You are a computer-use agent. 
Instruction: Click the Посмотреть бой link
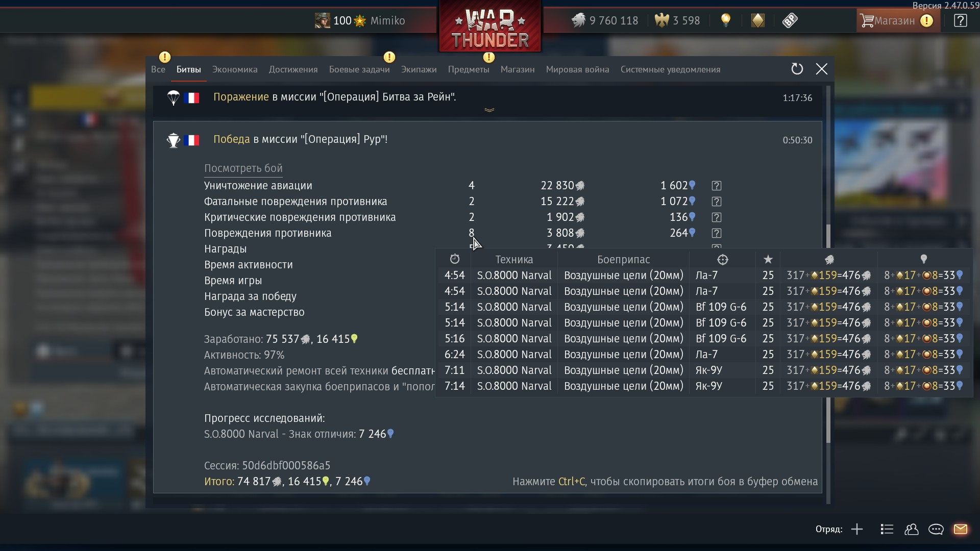[x=243, y=168]
